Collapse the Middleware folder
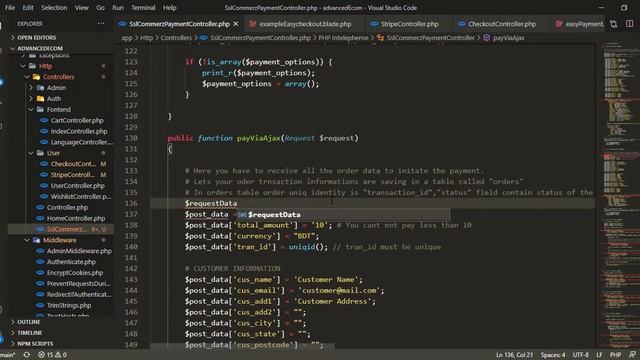640x360 pixels. (59, 240)
